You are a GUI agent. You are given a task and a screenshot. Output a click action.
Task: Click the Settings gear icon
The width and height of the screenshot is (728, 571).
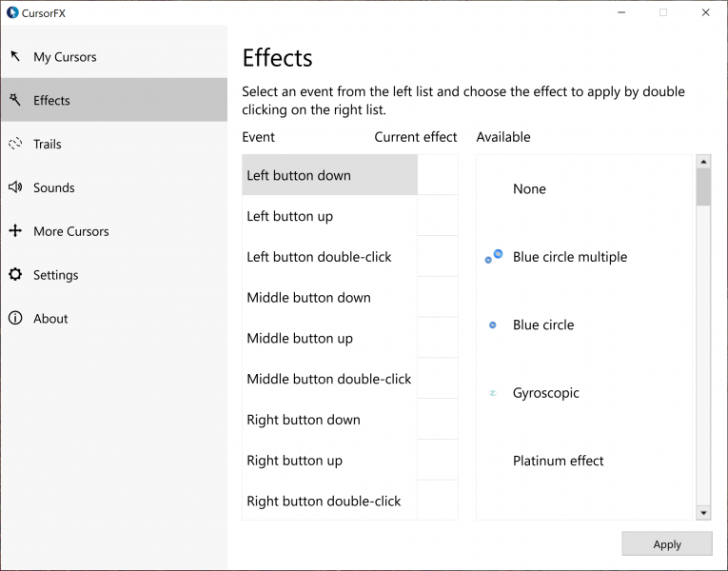coord(15,275)
